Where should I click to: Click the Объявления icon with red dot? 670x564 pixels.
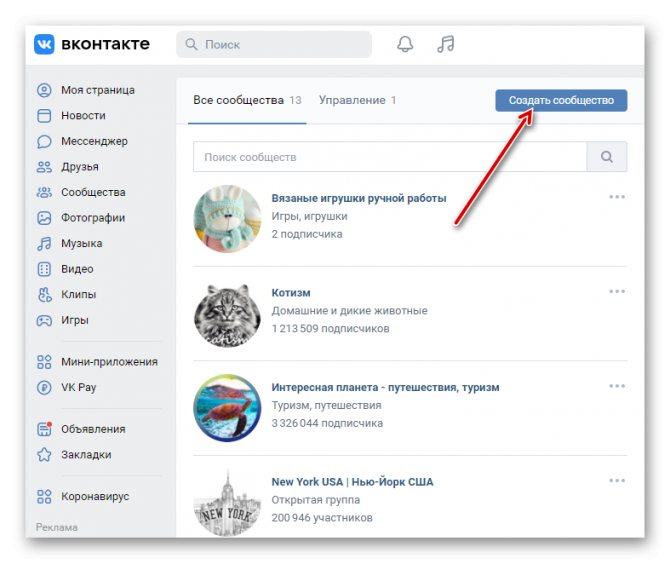(44, 429)
